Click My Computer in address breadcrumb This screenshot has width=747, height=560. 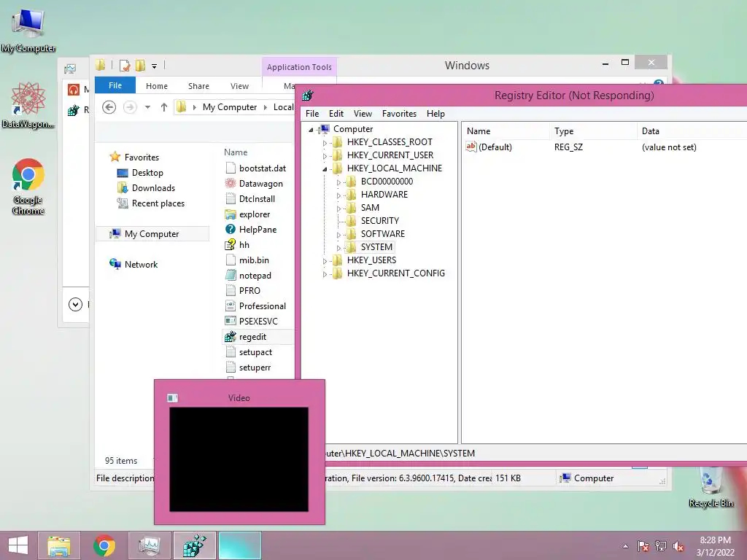click(x=230, y=107)
